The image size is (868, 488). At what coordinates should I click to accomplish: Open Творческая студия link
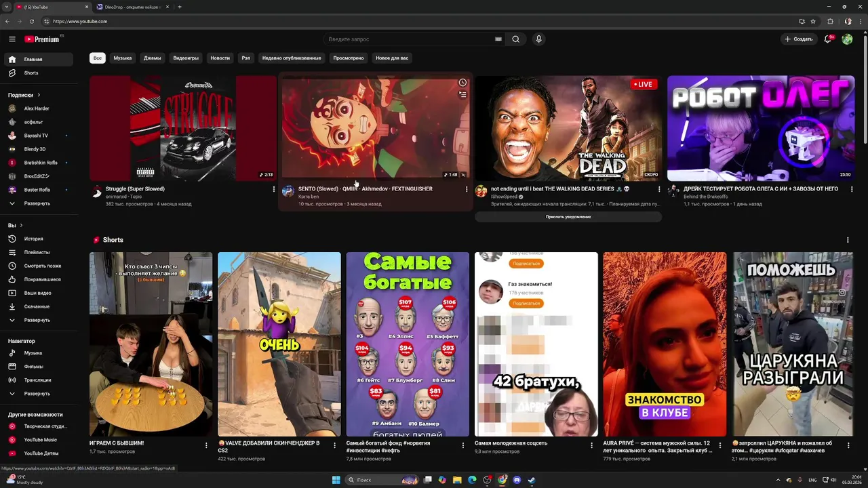pos(38,426)
